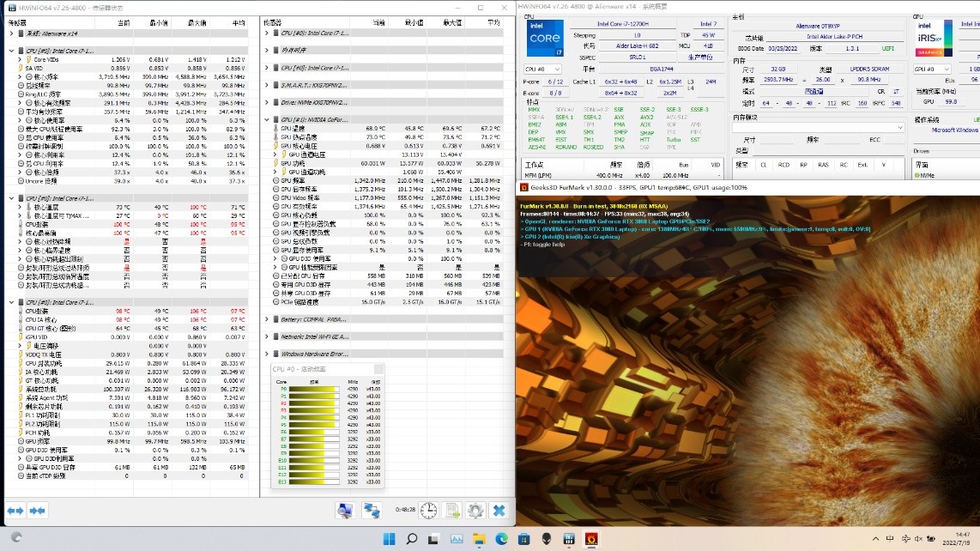
Task: Open Alienware Command Center from the taskbar
Action: click(x=546, y=539)
